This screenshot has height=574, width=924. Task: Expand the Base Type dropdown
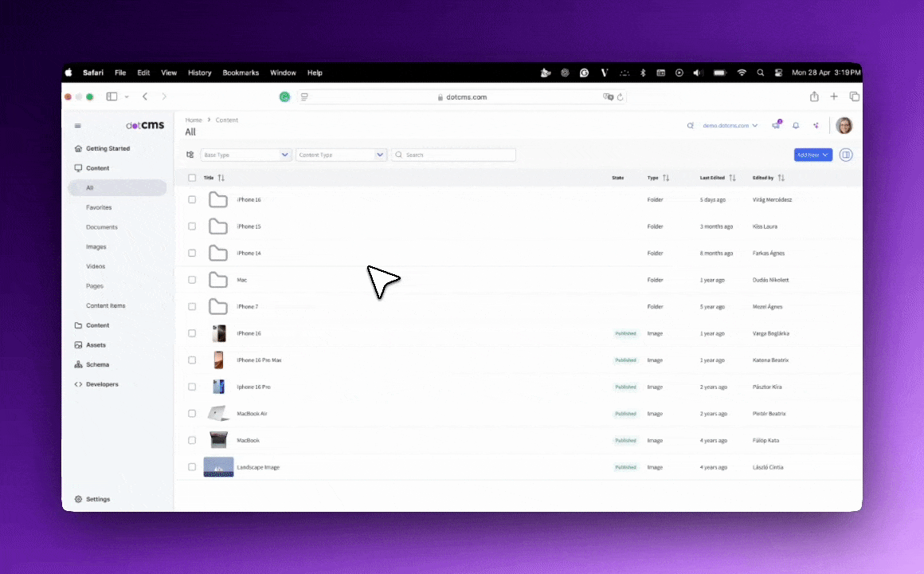tap(285, 155)
